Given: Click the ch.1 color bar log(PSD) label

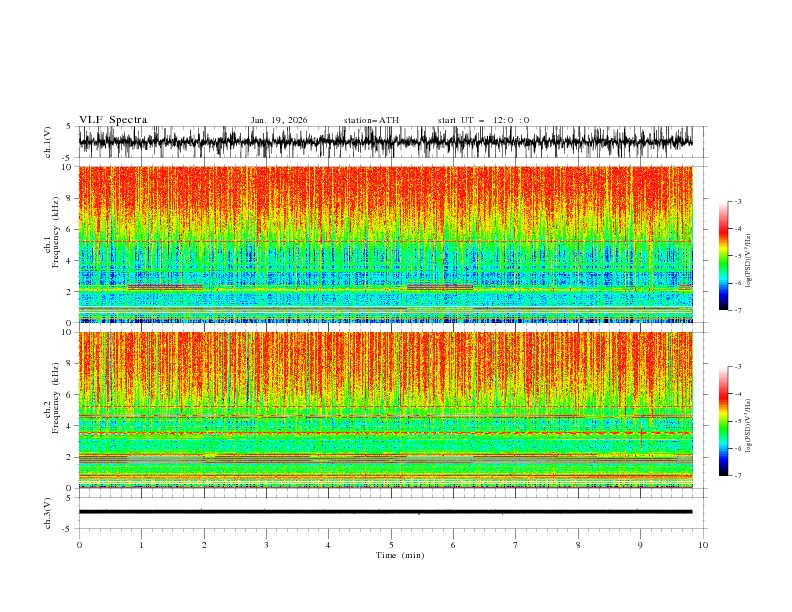Looking at the screenshot, I should (x=749, y=261).
